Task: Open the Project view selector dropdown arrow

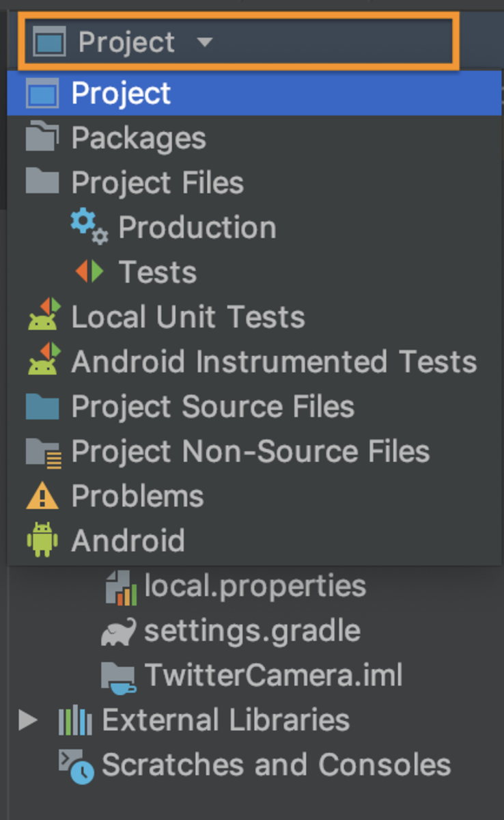Action: [204, 42]
